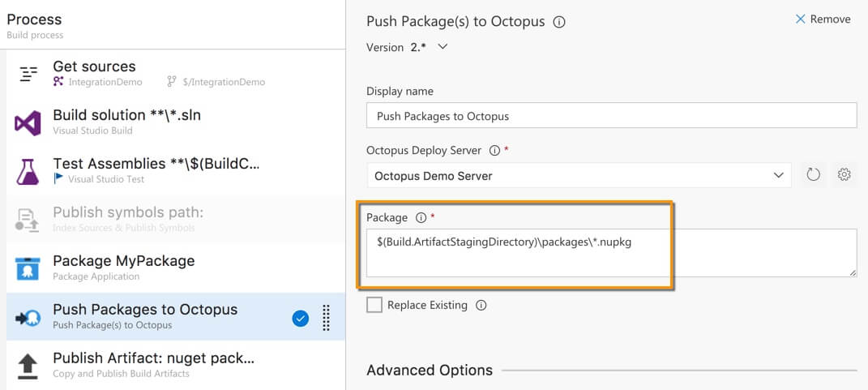Viewport: 868px width, 390px height.
Task: Click the IntegrationDemo repository icon
Action: (58, 81)
